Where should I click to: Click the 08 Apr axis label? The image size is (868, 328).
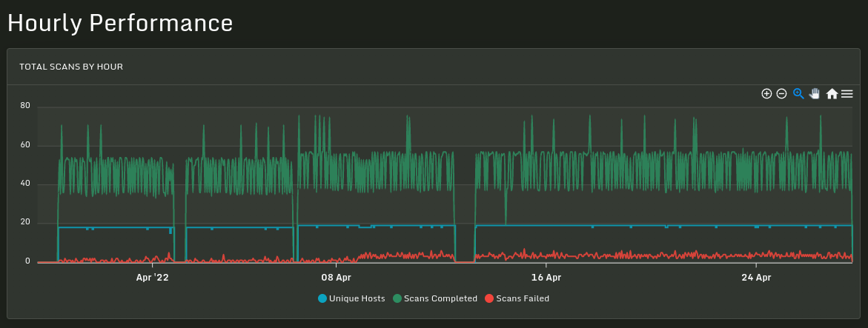[x=336, y=278]
